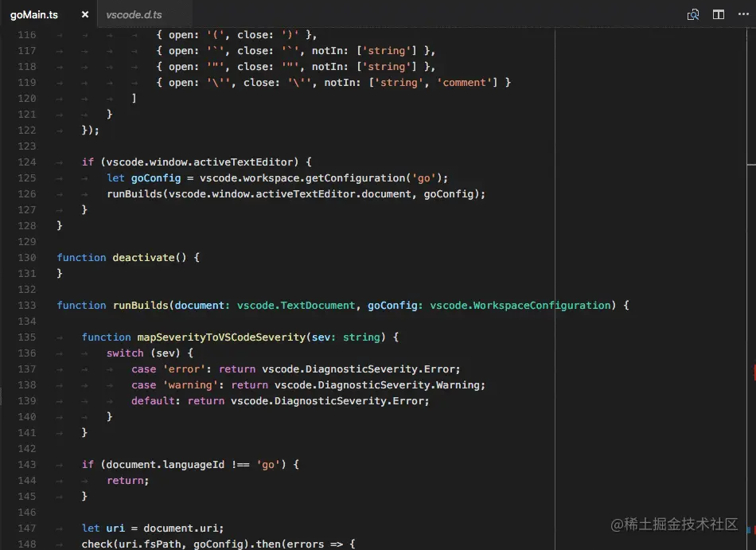Image resolution: width=756 pixels, height=550 pixels.
Task: Click line number 148 in the gutter
Action: pos(27,544)
